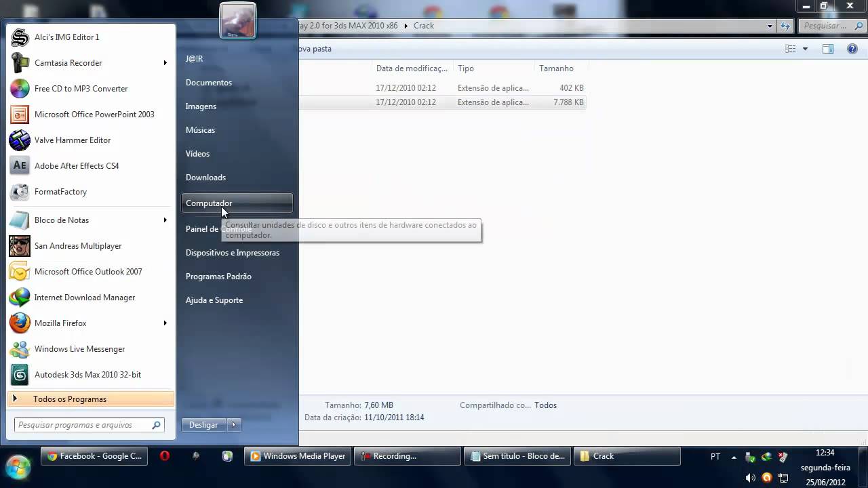Expand Bloco de Notas jump list arrow
Viewport: 868px width, 488px height.
click(165, 220)
